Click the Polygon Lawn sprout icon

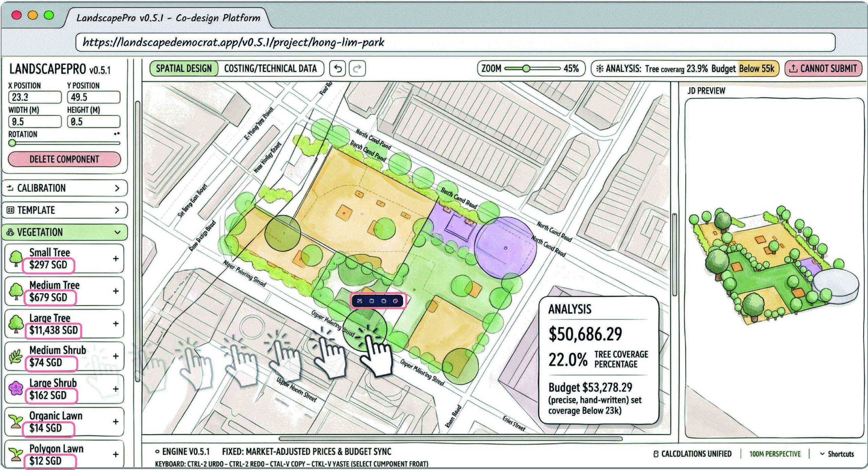tap(16, 454)
